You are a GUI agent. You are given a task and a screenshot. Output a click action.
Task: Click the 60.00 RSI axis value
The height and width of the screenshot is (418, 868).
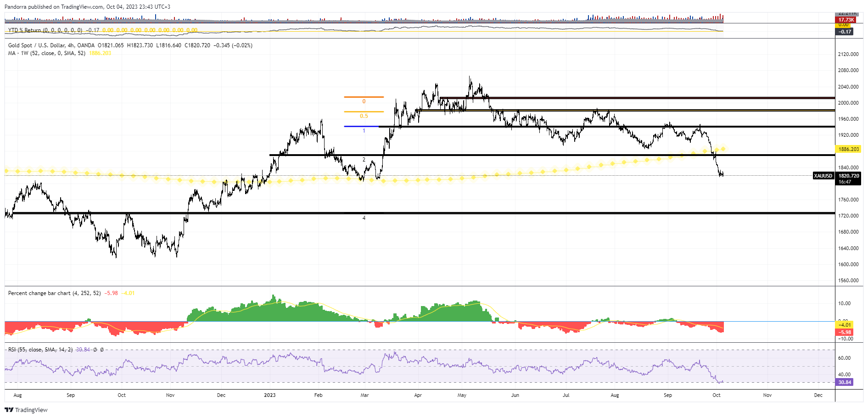845,358
